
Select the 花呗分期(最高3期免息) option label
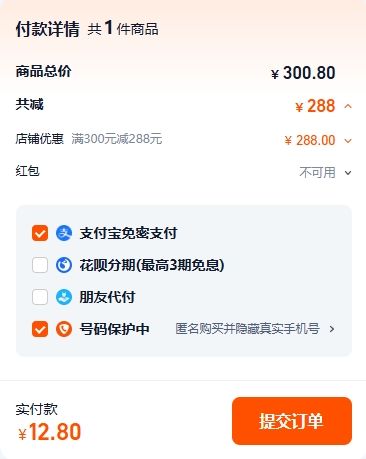tap(152, 265)
